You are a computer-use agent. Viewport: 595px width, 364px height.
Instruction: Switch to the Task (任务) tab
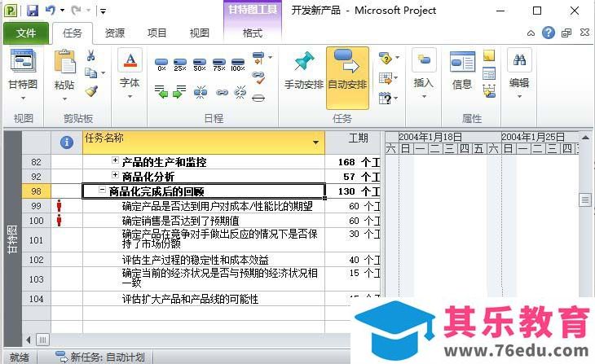pyautogui.click(x=72, y=33)
